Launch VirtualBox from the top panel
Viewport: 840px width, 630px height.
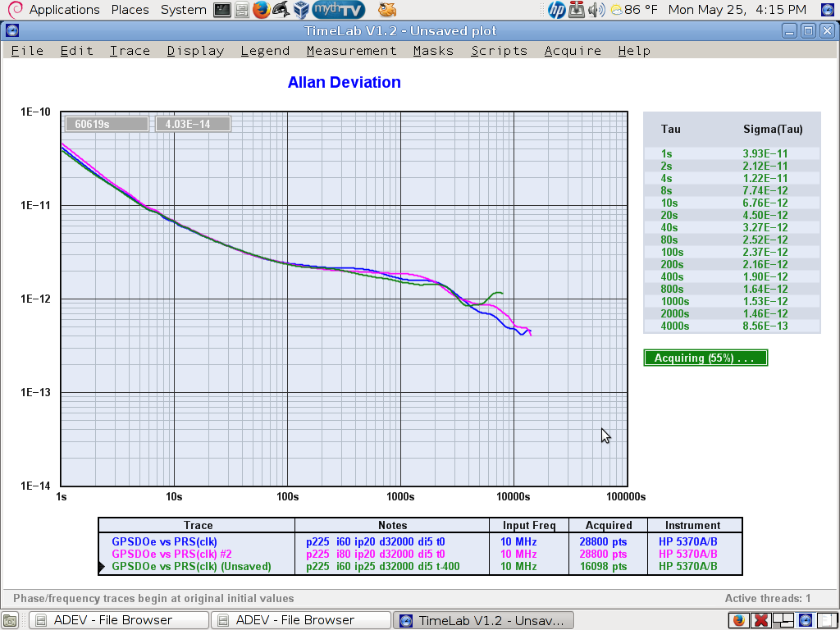point(300,10)
